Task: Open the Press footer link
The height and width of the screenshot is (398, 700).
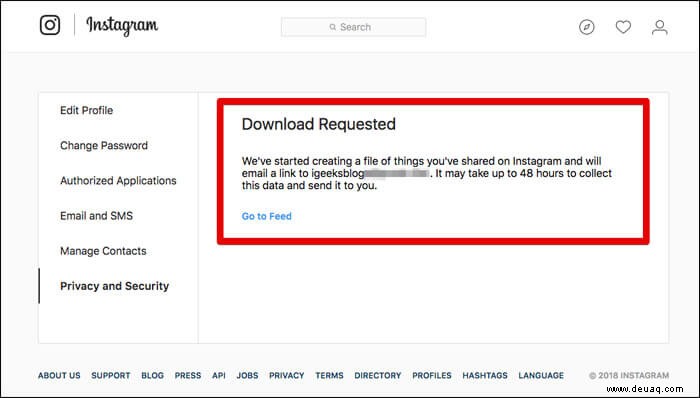Action: (x=188, y=376)
